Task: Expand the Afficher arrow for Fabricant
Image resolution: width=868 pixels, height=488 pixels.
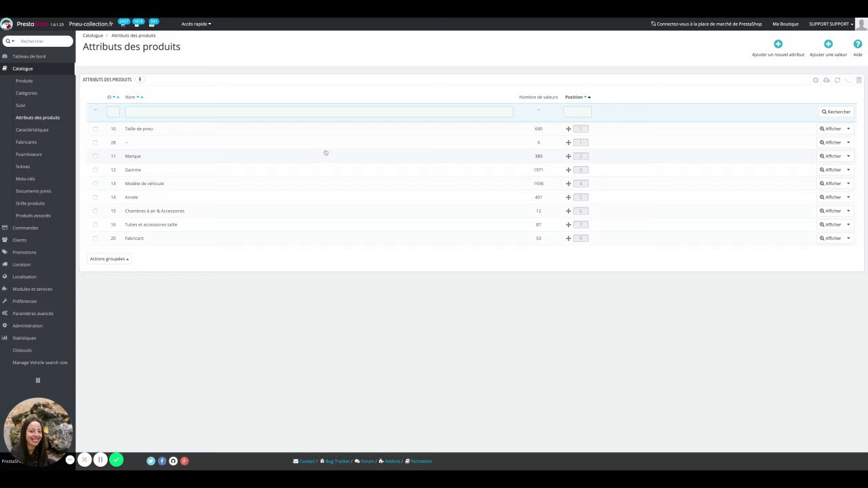Action: coord(848,238)
